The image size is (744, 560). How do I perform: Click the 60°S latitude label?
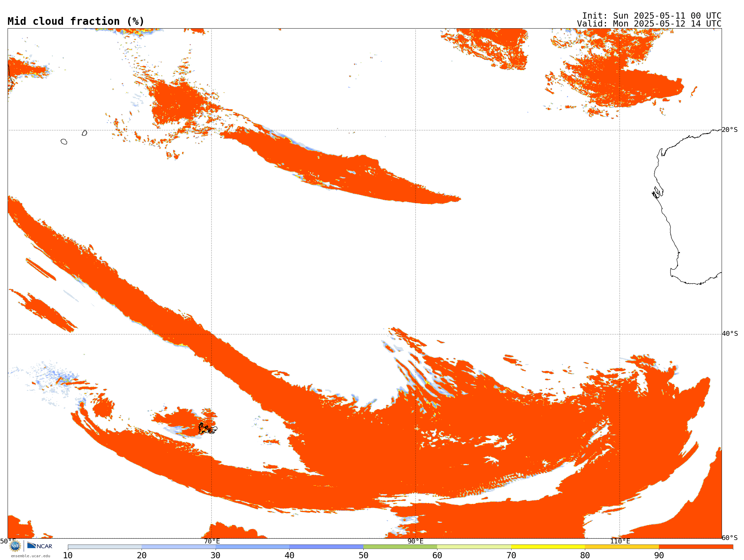click(x=730, y=538)
